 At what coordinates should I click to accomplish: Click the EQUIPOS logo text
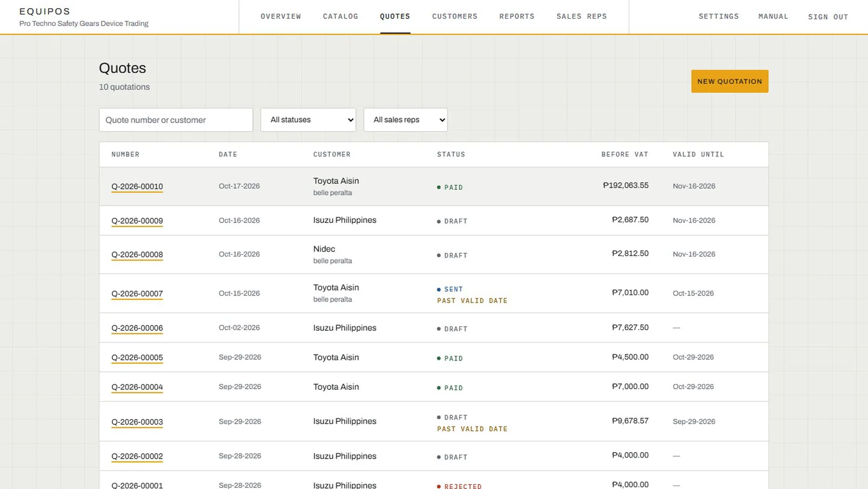(44, 11)
